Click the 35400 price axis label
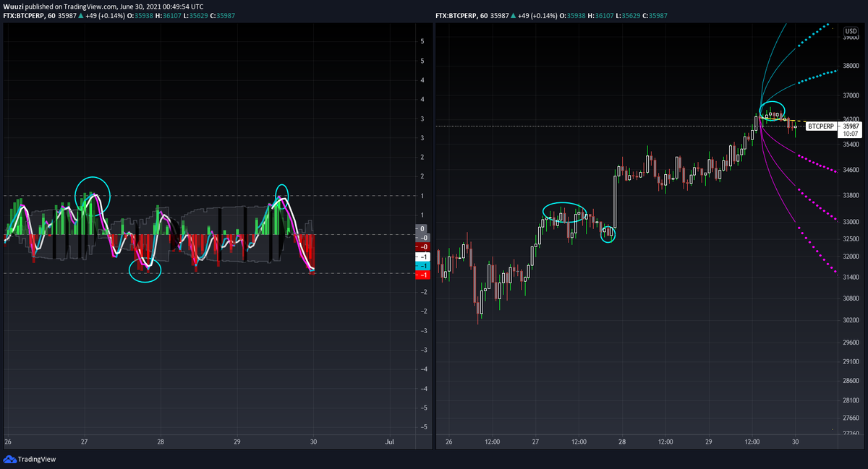 851,145
